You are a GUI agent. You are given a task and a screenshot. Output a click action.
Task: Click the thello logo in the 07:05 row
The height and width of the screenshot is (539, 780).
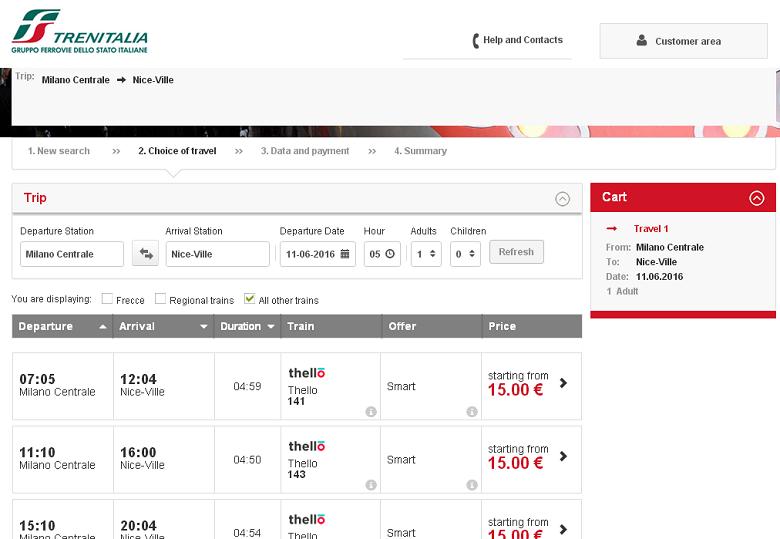tap(306, 372)
